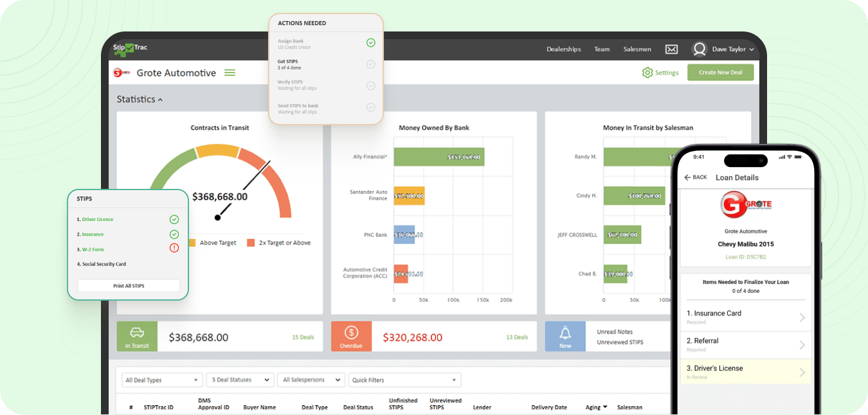Click the New bell notification tile
Viewport: 868px width, 415px height.
[565, 337]
